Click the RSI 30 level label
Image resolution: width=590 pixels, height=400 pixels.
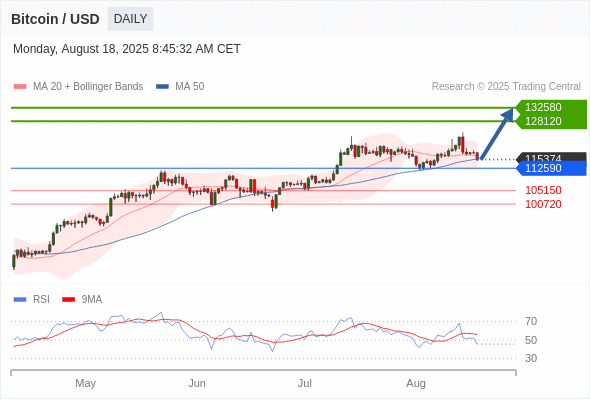(x=531, y=358)
